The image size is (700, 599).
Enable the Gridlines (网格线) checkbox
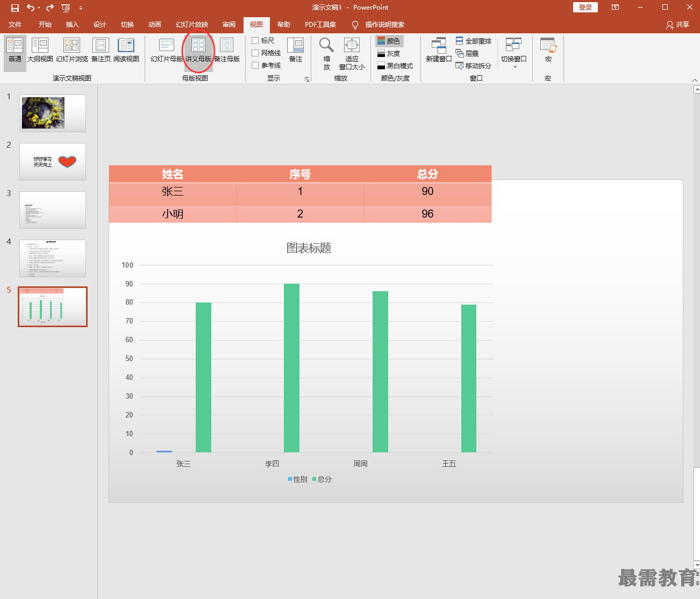255,53
